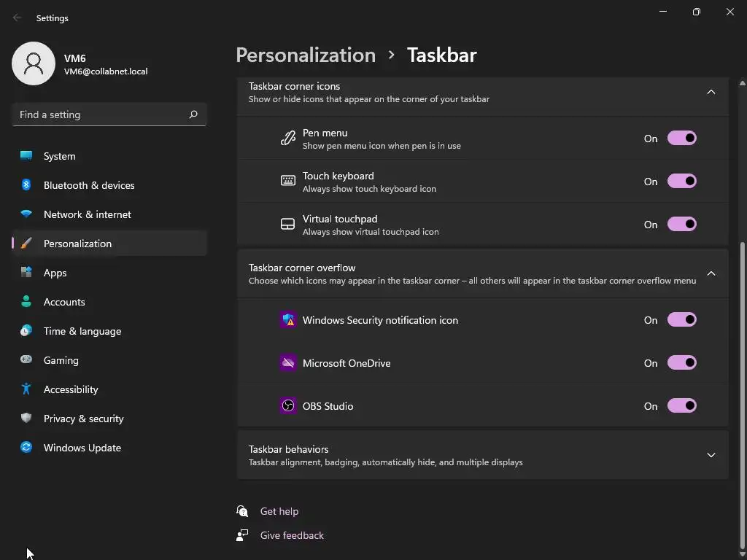The height and width of the screenshot is (560, 747).
Task: Click the Windows Security shield icon
Action: coord(288,320)
